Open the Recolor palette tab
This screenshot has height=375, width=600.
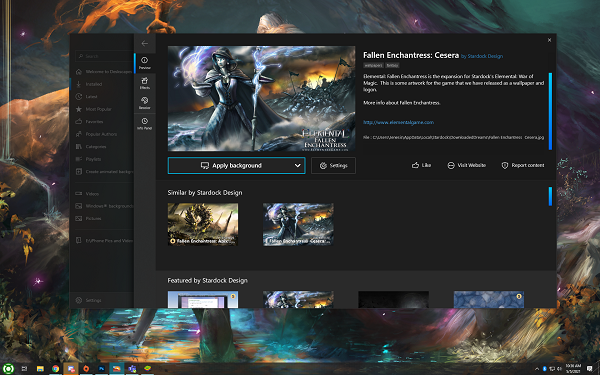[145, 103]
